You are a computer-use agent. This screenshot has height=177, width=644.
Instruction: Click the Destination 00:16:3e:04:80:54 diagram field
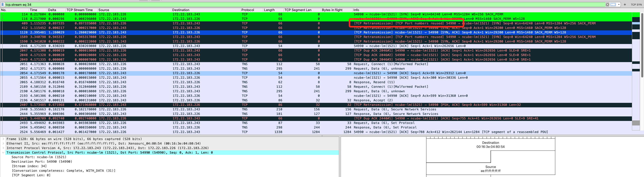[x=490, y=145]
